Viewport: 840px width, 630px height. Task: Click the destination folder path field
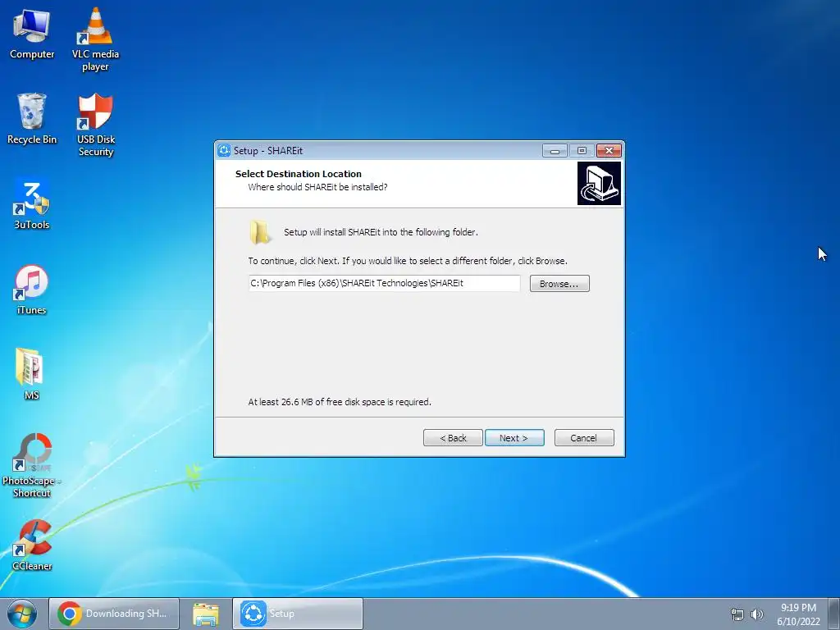click(384, 283)
